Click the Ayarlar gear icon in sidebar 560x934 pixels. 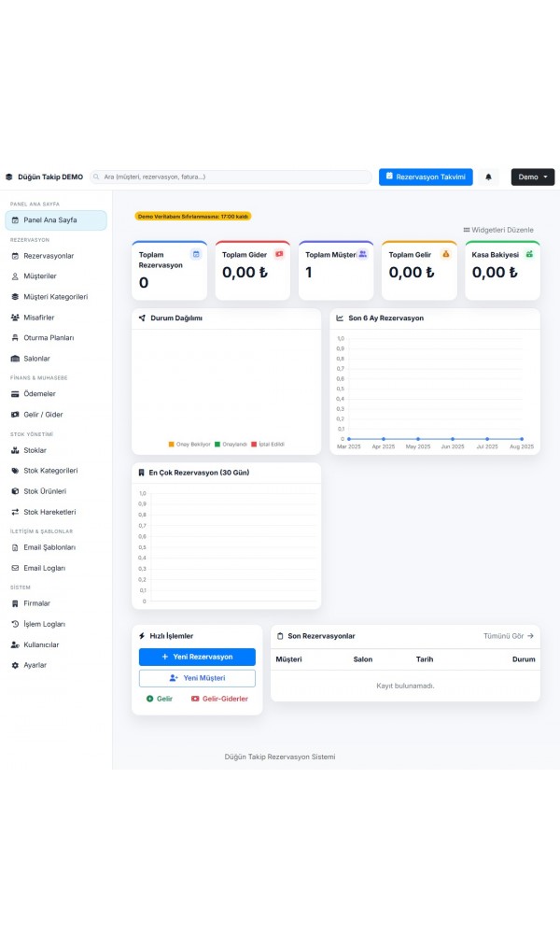pyautogui.click(x=14, y=665)
